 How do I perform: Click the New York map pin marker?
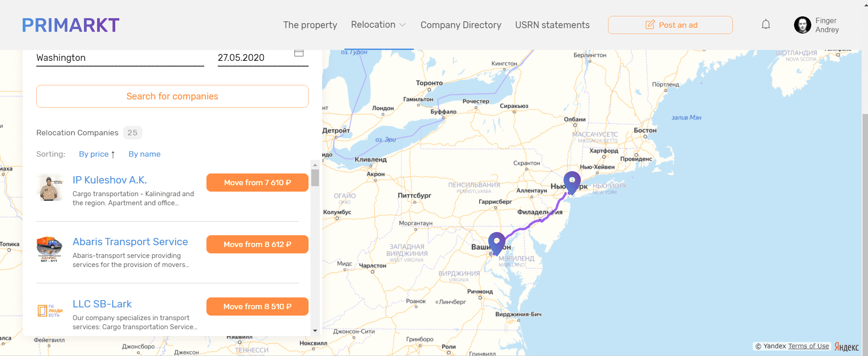[572, 183]
